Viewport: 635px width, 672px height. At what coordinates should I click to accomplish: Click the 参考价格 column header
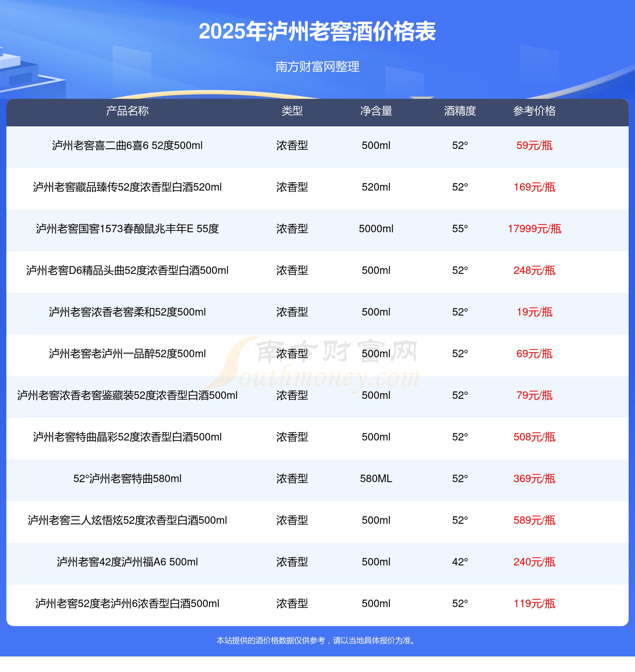[x=534, y=111]
